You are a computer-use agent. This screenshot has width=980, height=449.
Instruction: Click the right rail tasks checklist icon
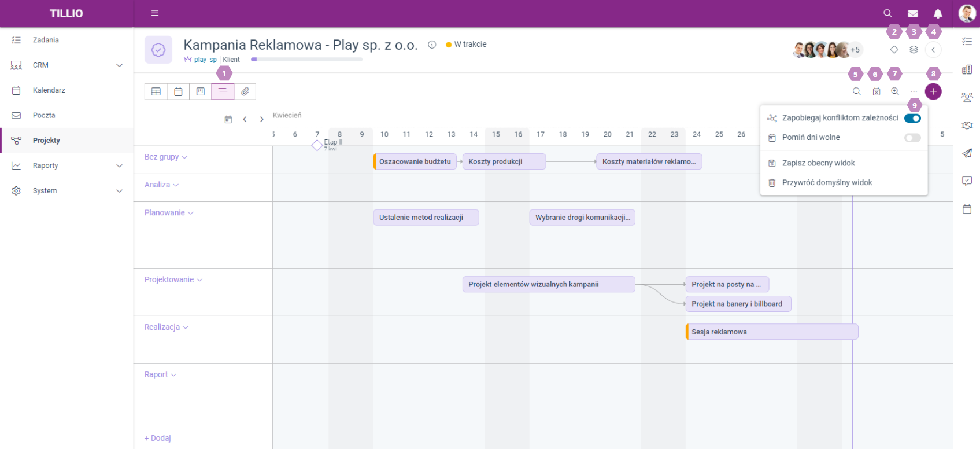[x=967, y=41]
